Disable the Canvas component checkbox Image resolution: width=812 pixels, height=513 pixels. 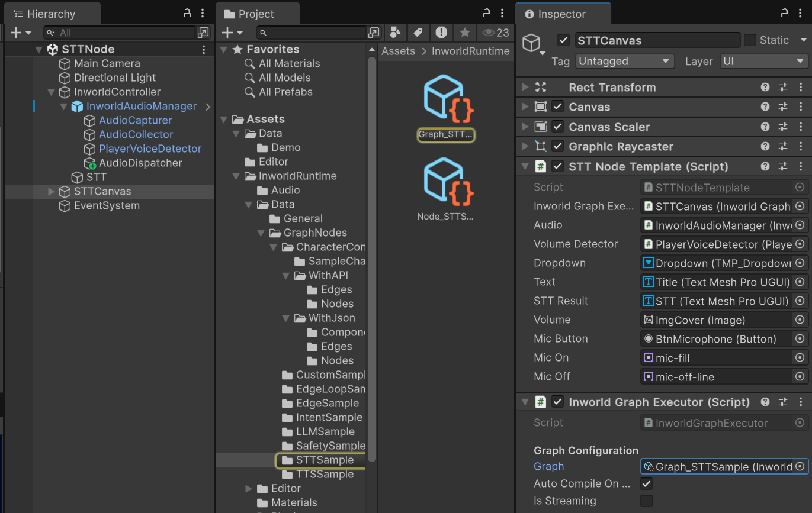pyautogui.click(x=557, y=107)
